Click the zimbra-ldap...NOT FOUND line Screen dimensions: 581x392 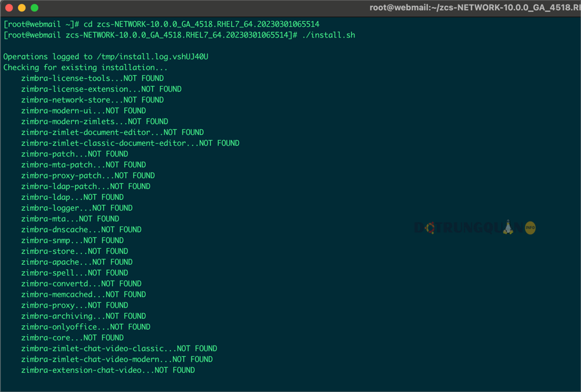pos(73,197)
